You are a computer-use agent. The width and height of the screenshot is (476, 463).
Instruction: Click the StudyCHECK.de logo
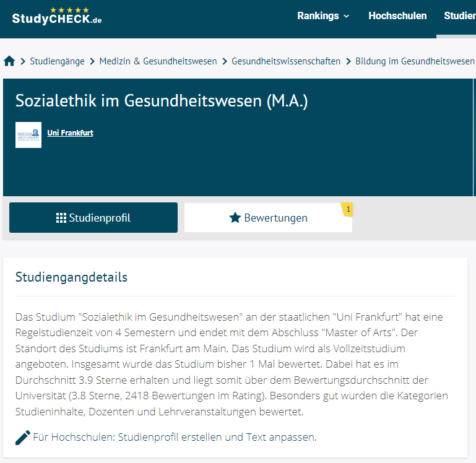57,19
